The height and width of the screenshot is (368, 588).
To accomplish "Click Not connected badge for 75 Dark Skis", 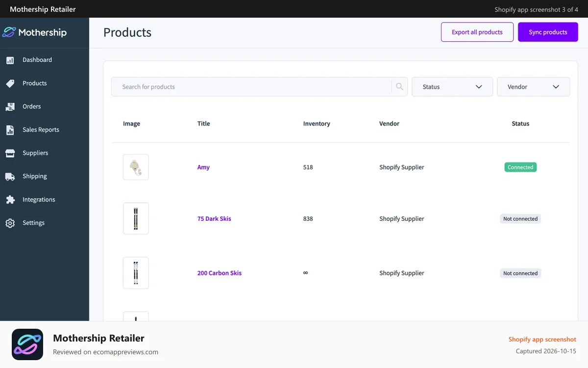I will (x=520, y=219).
